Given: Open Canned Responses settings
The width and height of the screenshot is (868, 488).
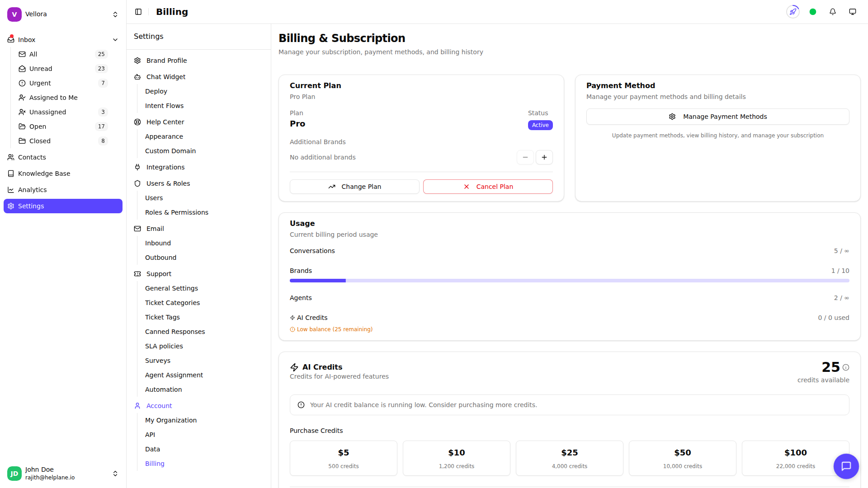Looking at the screenshot, I should [175, 332].
